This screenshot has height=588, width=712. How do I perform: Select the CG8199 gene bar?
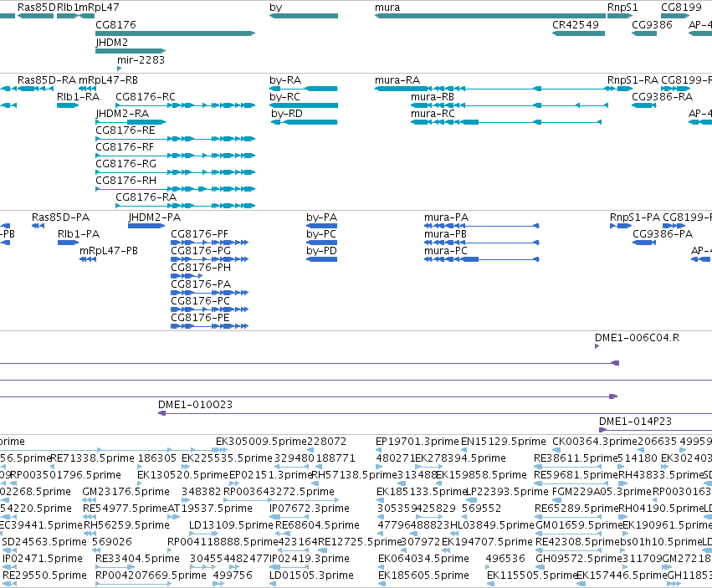pyautogui.click(x=675, y=16)
